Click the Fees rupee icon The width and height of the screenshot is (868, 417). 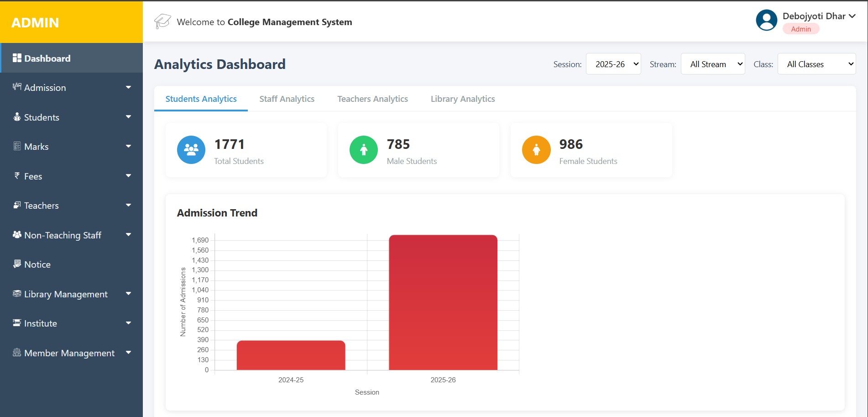pyautogui.click(x=17, y=176)
